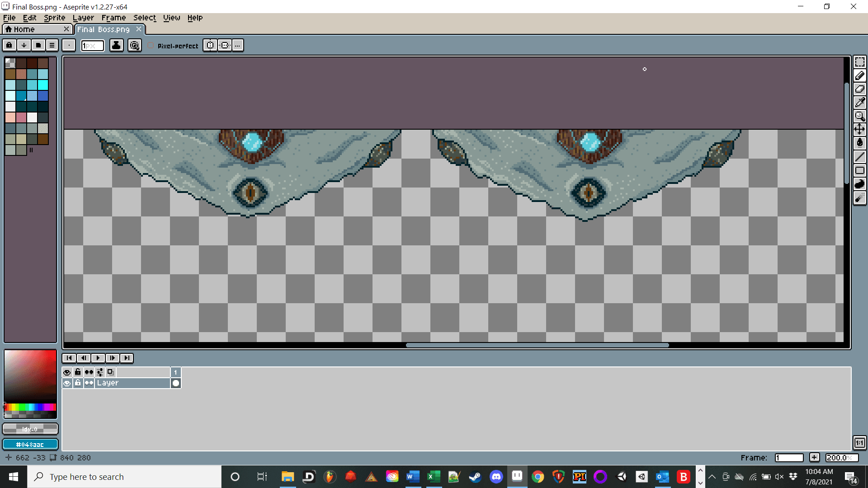Select the Move tool
The height and width of the screenshot is (488, 868).
point(859,130)
